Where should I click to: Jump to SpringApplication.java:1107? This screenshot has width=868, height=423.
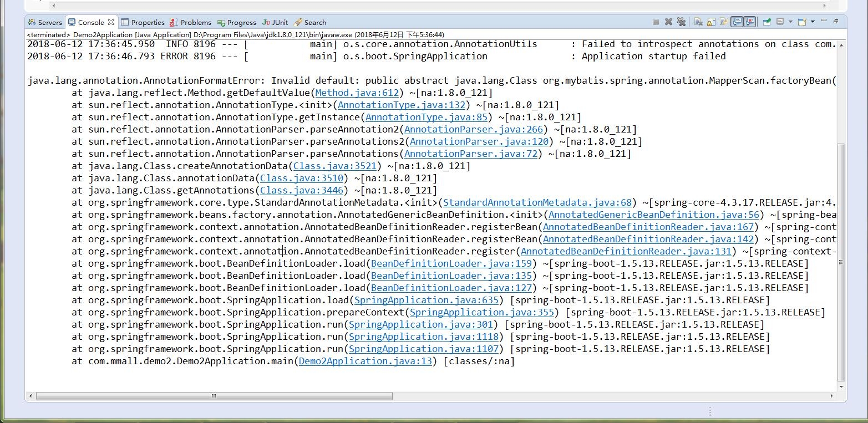424,349
